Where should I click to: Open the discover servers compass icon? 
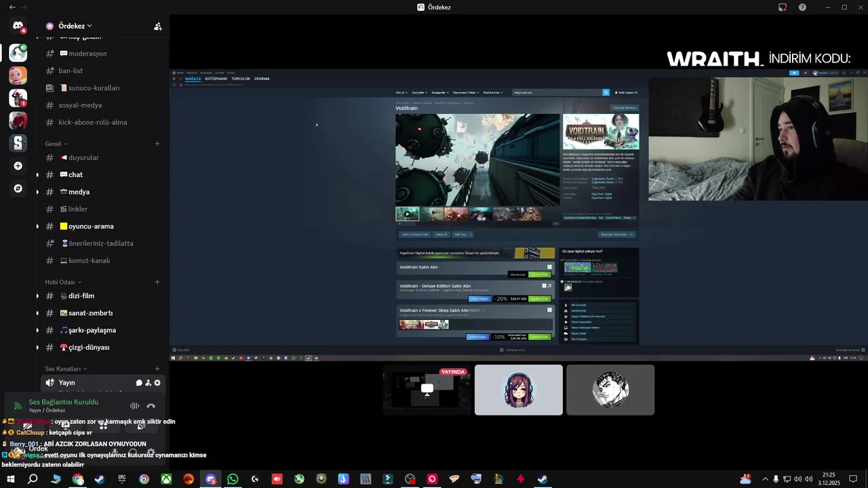point(18,188)
